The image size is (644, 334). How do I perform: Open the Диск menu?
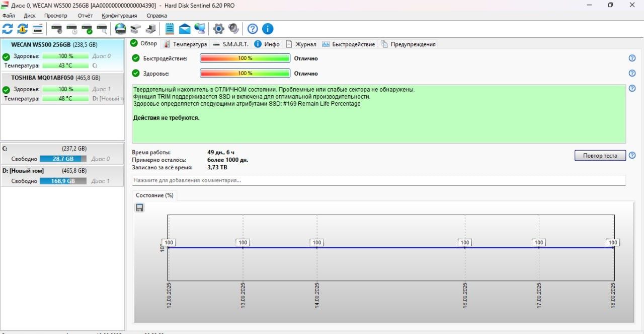(30, 16)
